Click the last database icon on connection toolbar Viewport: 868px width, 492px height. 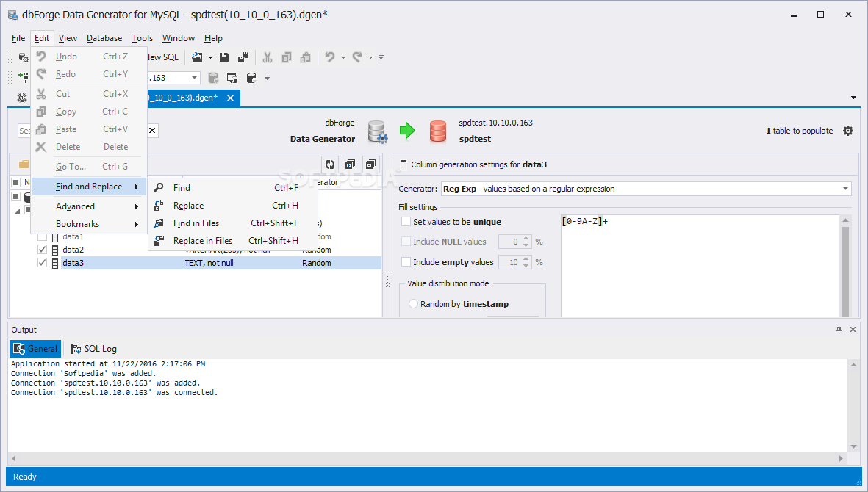point(251,78)
